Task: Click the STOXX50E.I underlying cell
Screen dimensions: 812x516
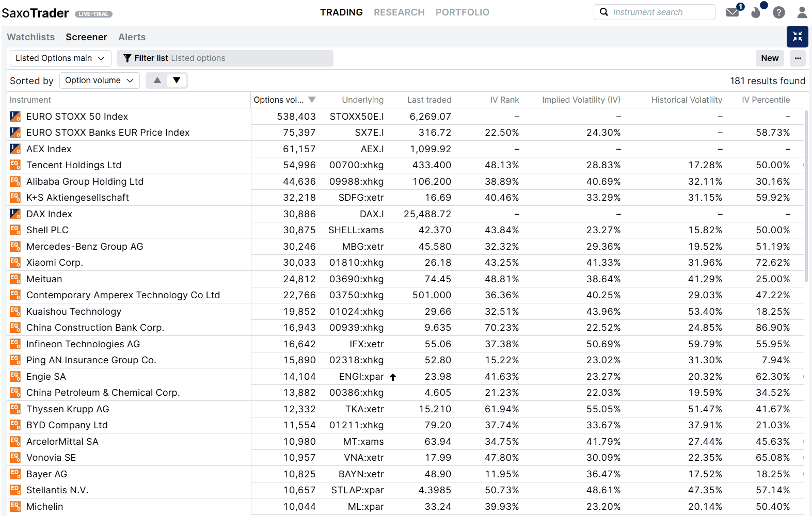Action: tap(357, 117)
